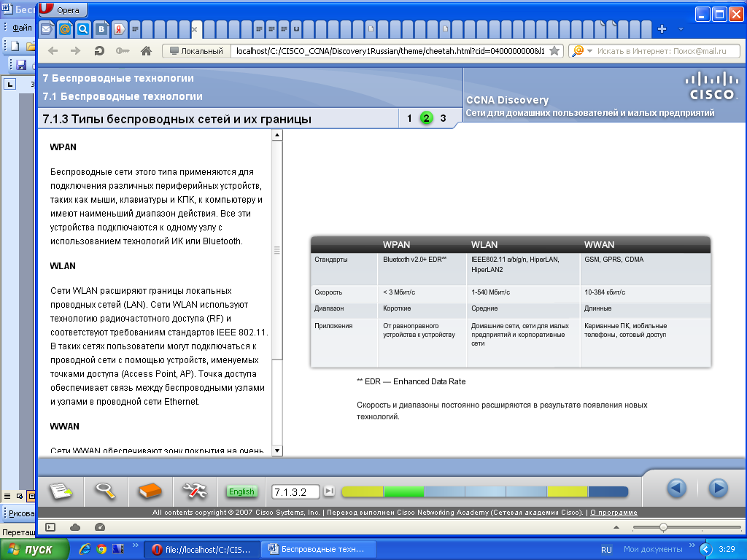Click the green progress bar segment
The width and height of the screenshot is (747, 560).
(404, 492)
